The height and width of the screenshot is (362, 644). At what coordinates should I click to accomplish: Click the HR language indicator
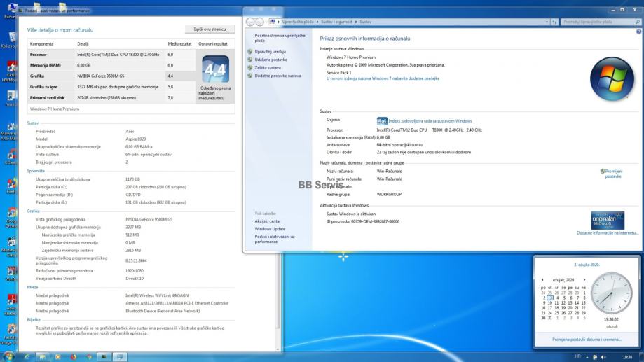(577, 356)
